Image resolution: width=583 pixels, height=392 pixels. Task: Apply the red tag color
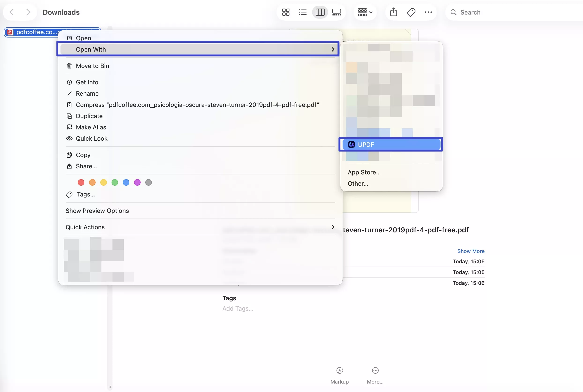(x=81, y=182)
